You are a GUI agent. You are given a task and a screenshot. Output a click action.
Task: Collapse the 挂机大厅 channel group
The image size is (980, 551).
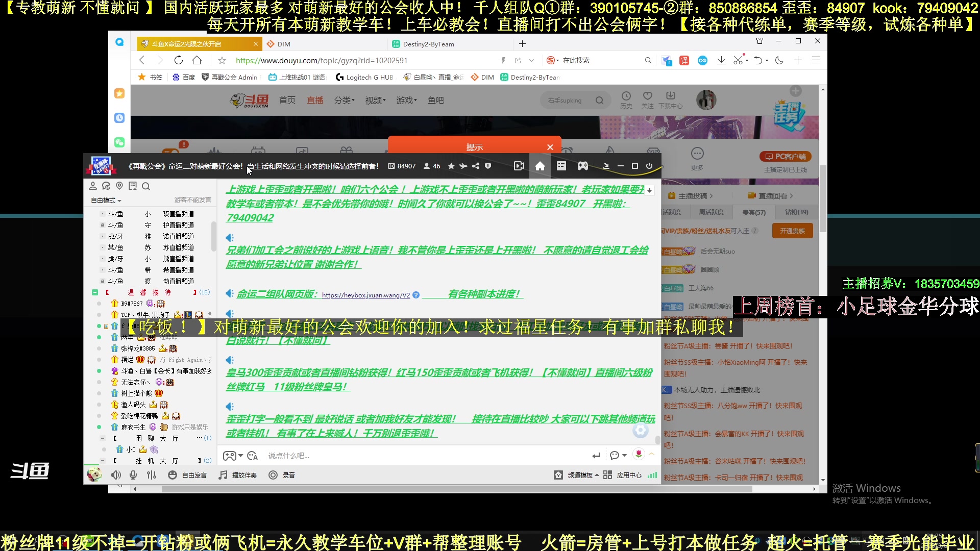(102, 461)
